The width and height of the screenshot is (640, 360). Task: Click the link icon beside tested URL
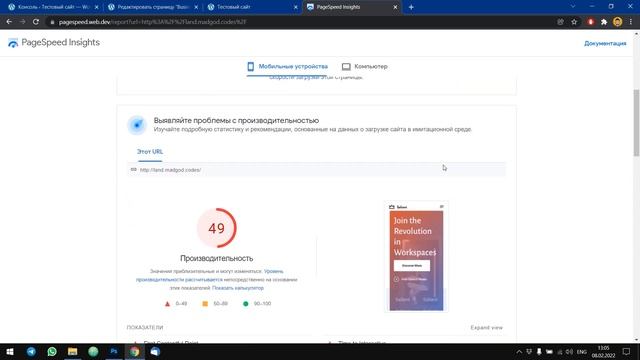[x=133, y=169]
